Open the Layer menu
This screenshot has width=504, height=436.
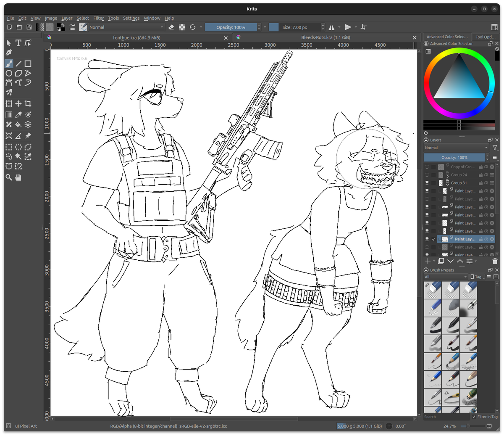(67, 18)
